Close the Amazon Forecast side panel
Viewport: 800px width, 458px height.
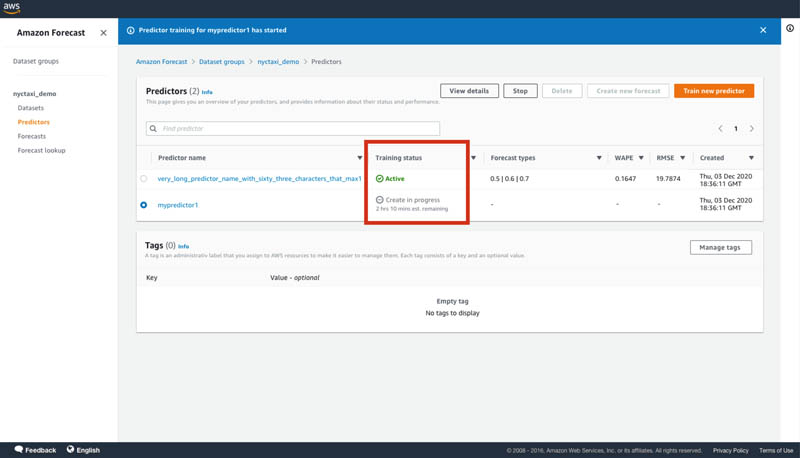coord(104,33)
